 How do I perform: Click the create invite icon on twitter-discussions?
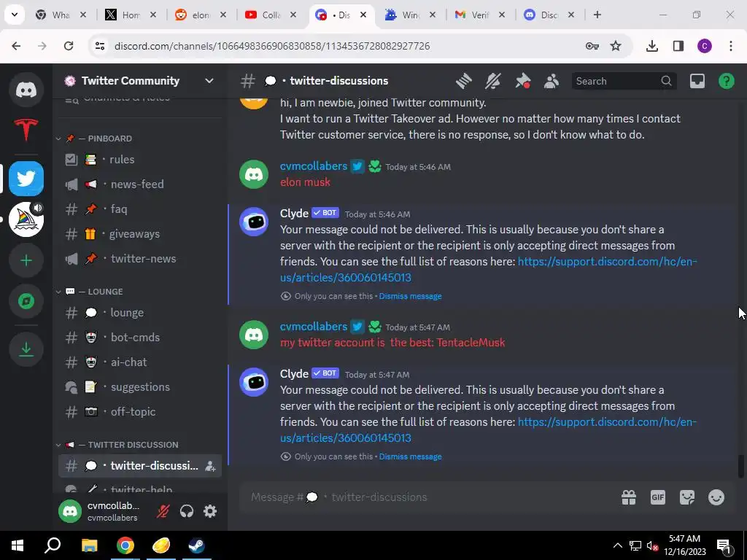pos(209,466)
